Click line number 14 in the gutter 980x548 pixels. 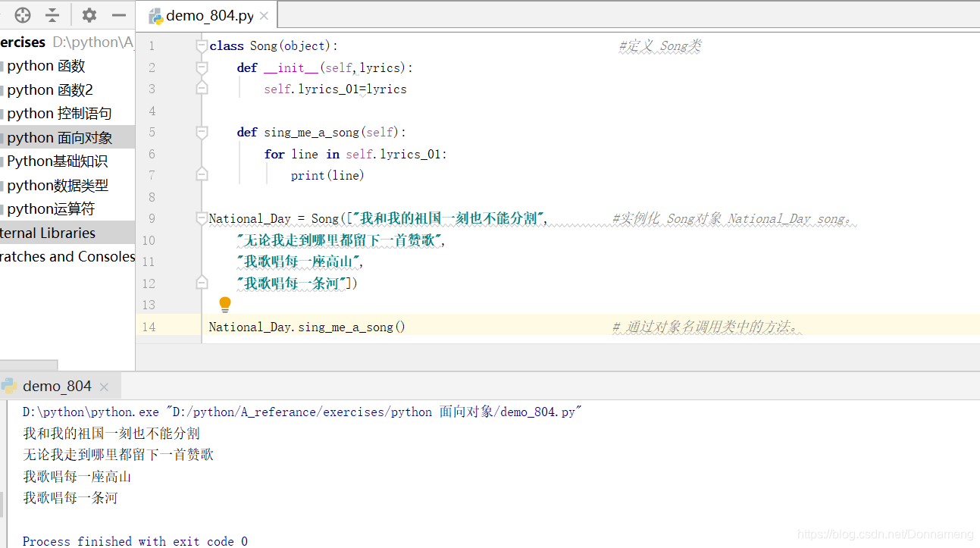click(149, 327)
